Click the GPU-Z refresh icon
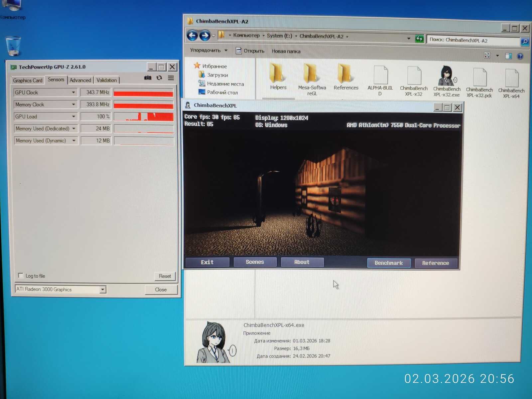 click(159, 78)
